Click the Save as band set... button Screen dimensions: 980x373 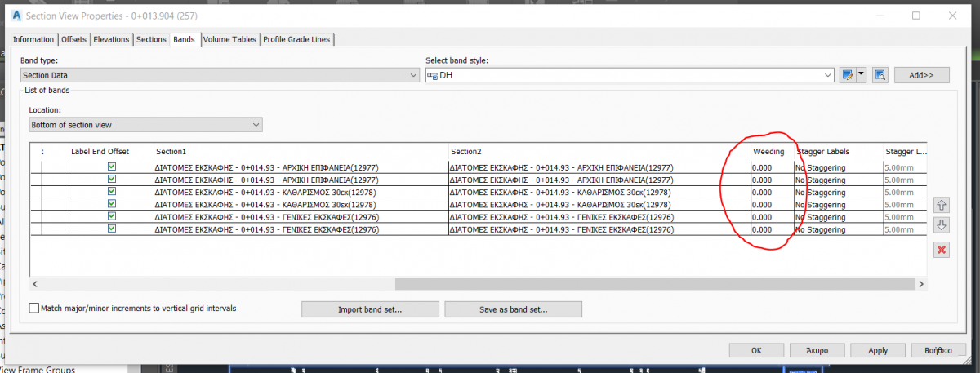[x=513, y=309]
